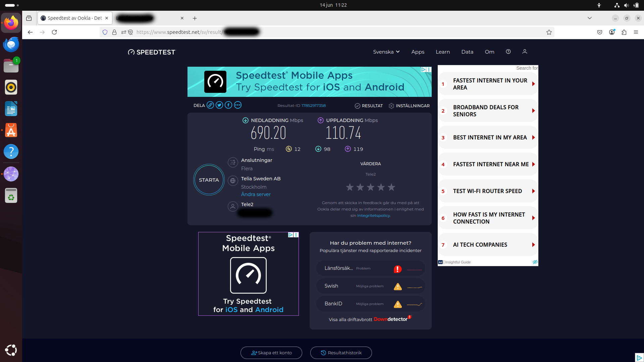Copy the result link under DELA
This screenshot has height=362, width=644.
tap(210, 105)
